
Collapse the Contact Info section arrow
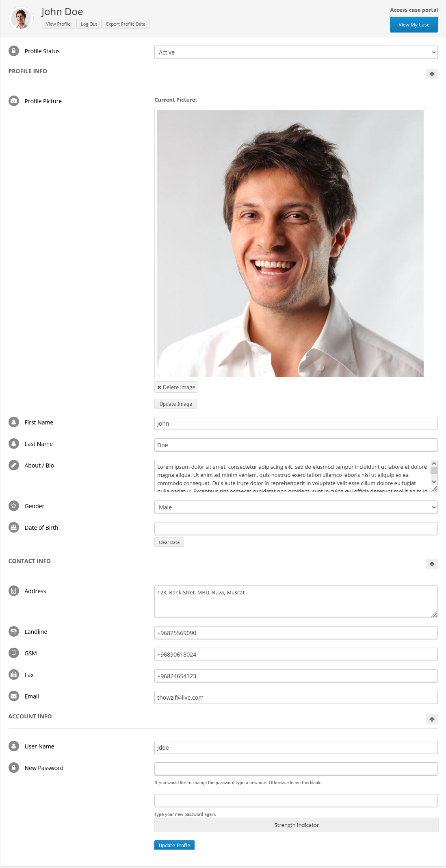coord(432,564)
